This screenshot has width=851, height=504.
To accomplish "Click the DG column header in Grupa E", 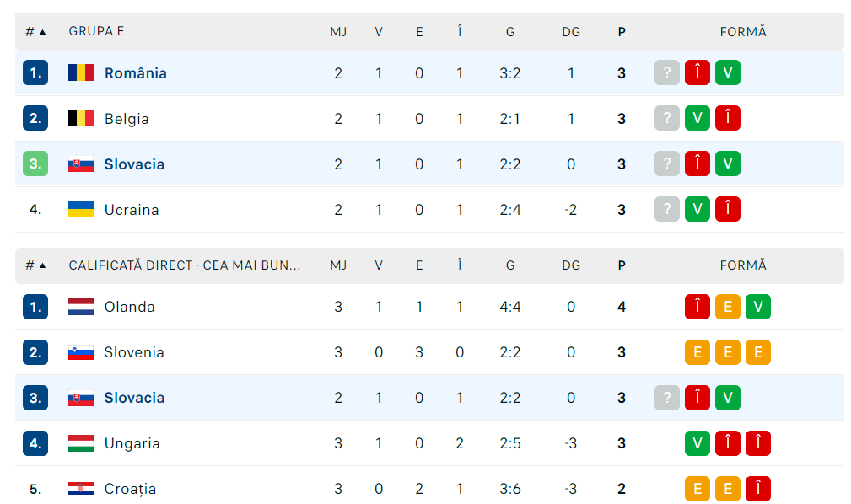I will coord(571,32).
